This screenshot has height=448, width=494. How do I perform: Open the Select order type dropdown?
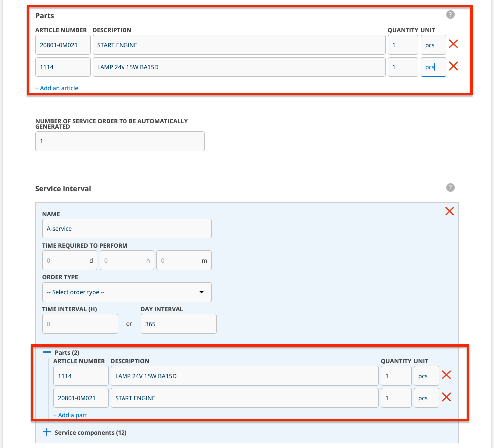coord(126,292)
